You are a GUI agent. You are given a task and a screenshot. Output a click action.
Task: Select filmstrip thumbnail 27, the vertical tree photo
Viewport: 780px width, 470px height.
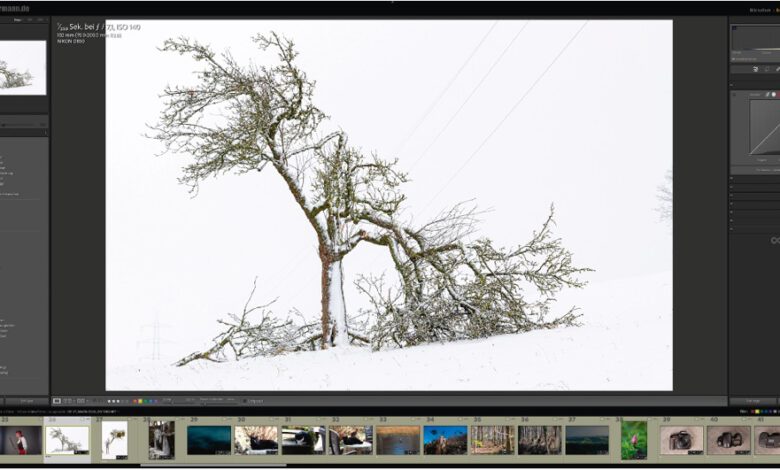pyautogui.click(x=115, y=440)
